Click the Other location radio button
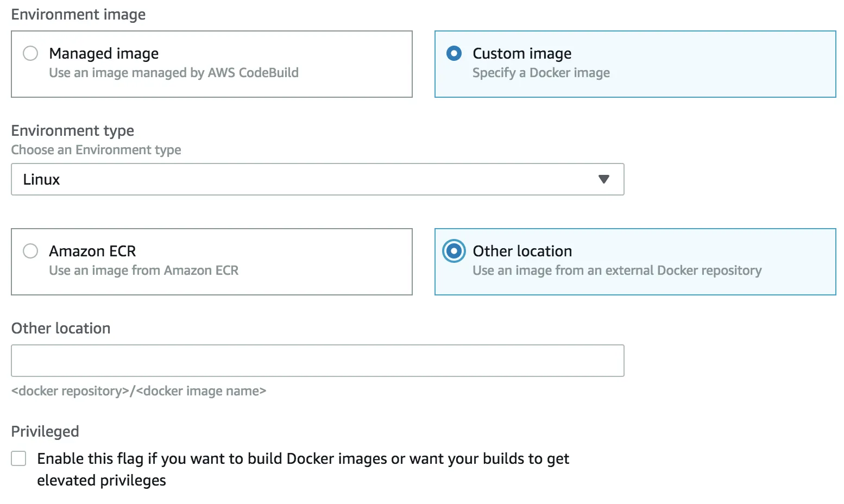Viewport: 844px width, 504px height. pos(454,251)
